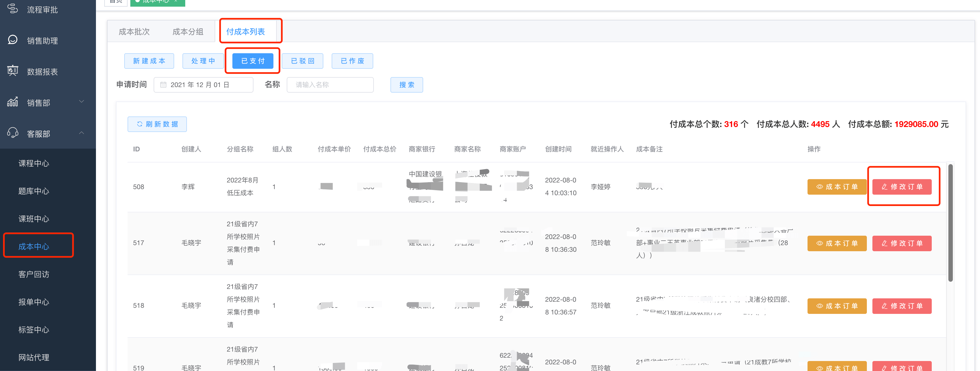980x371 pixels.
Task: Click the 销售部 bar chart icon
Action: 12,102
